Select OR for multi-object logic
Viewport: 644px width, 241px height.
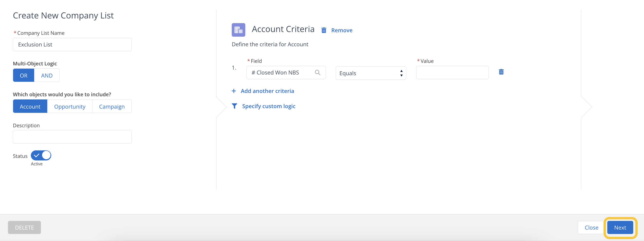pyautogui.click(x=23, y=75)
